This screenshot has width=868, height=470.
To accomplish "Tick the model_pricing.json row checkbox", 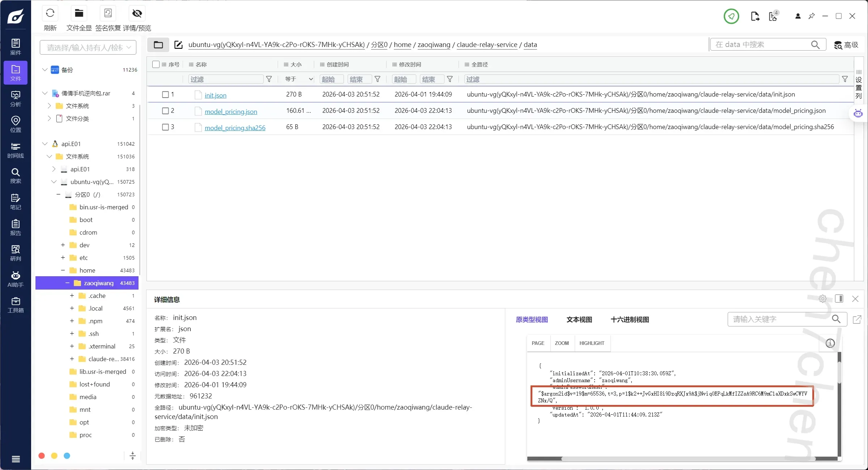I will [165, 111].
